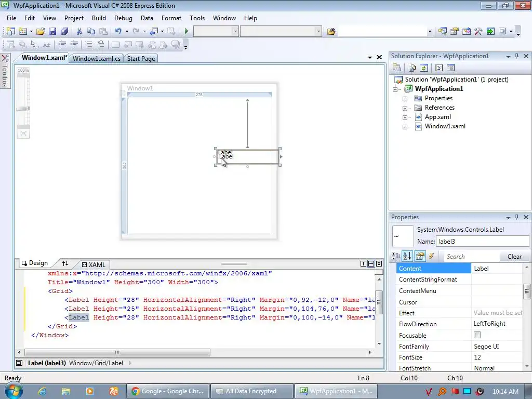Open the Undo history dropdown arrow
This screenshot has height=399, width=532.
[127, 31]
